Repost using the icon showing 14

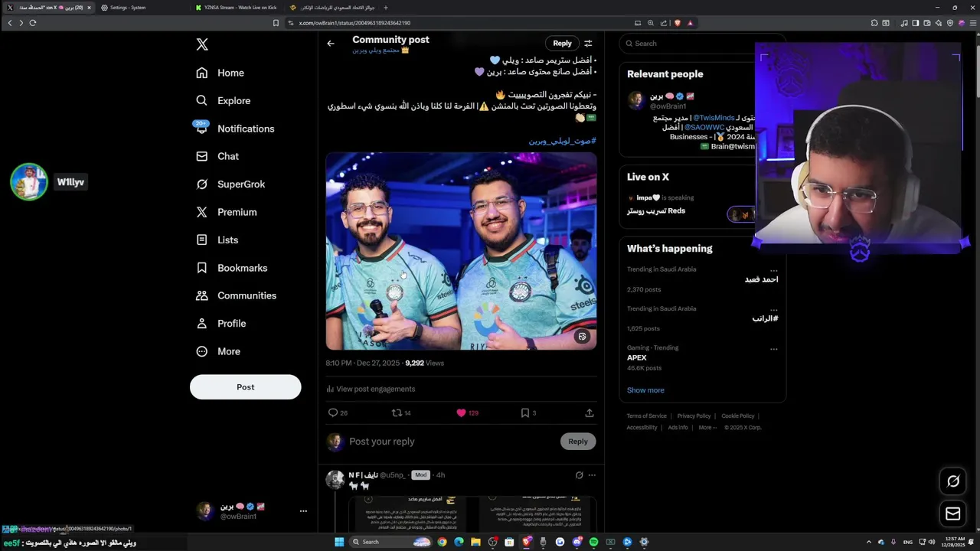tap(397, 412)
